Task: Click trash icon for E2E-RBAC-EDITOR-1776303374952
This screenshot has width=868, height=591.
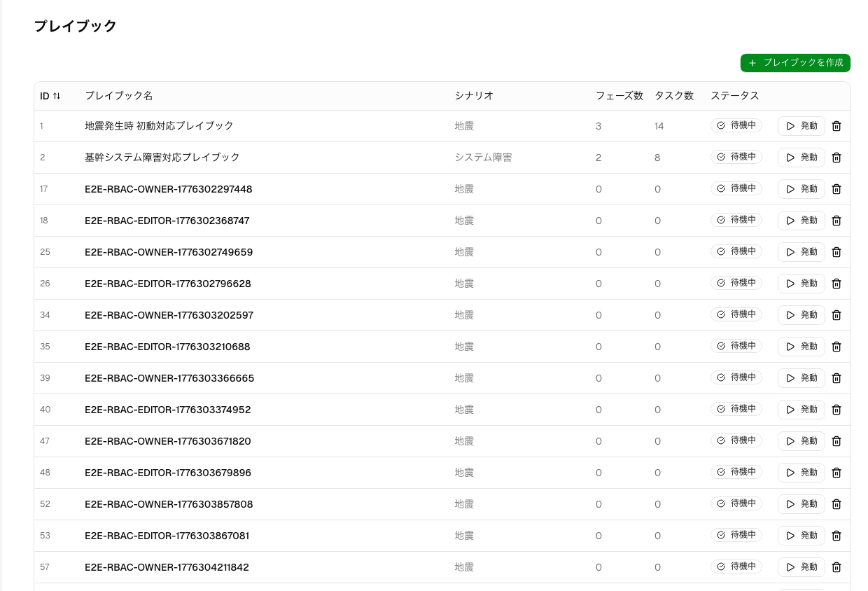Action: point(836,410)
